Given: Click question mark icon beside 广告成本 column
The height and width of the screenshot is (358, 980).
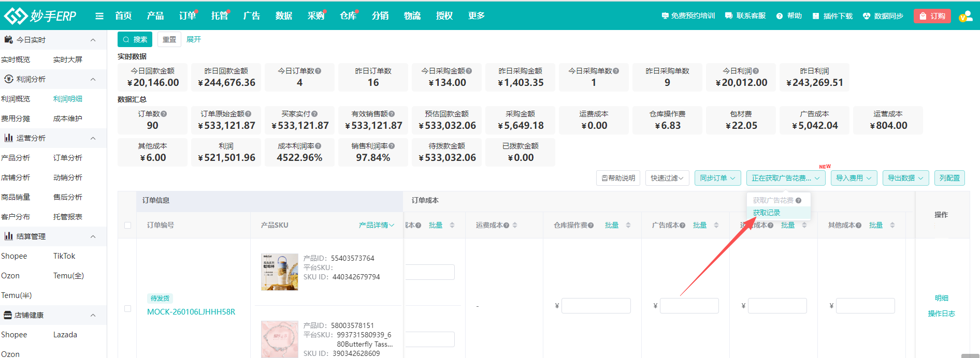Looking at the screenshot, I should pyautogui.click(x=682, y=225).
